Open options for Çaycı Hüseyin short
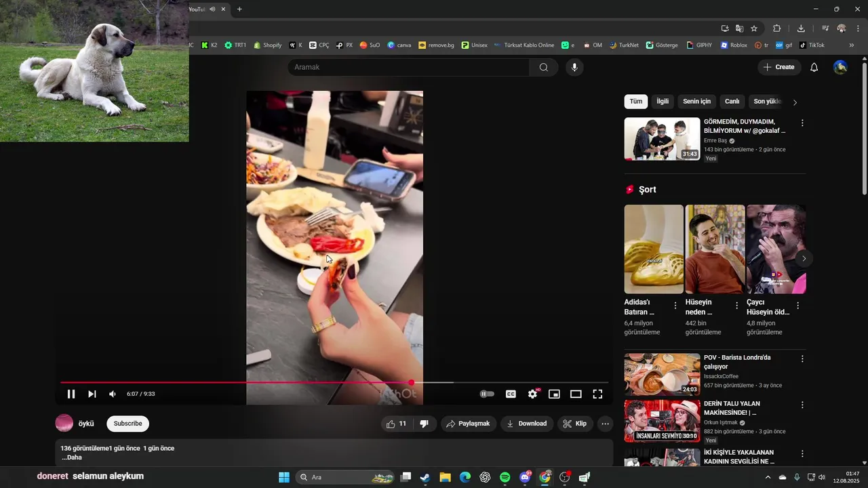The width and height of the screenshot is (868, 488). pos(797,306)
